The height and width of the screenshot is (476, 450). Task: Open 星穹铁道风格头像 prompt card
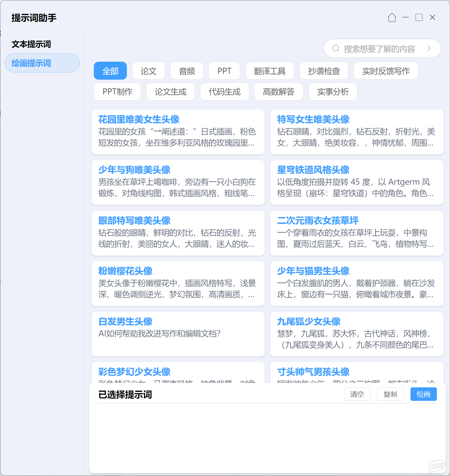pyautogui.click(x=357, y=182)
